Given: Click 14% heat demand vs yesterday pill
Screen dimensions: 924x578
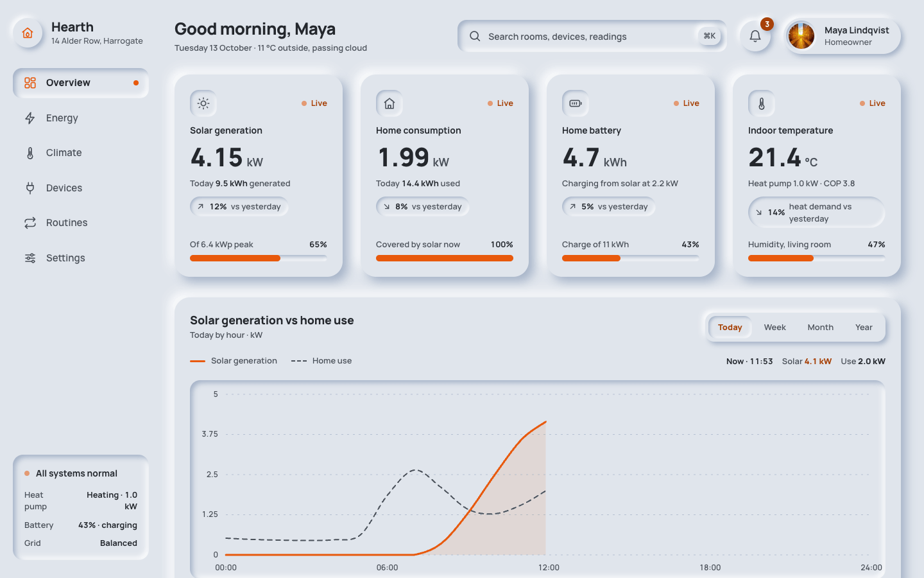Looking at the screenshot, I should pos(816,213).
